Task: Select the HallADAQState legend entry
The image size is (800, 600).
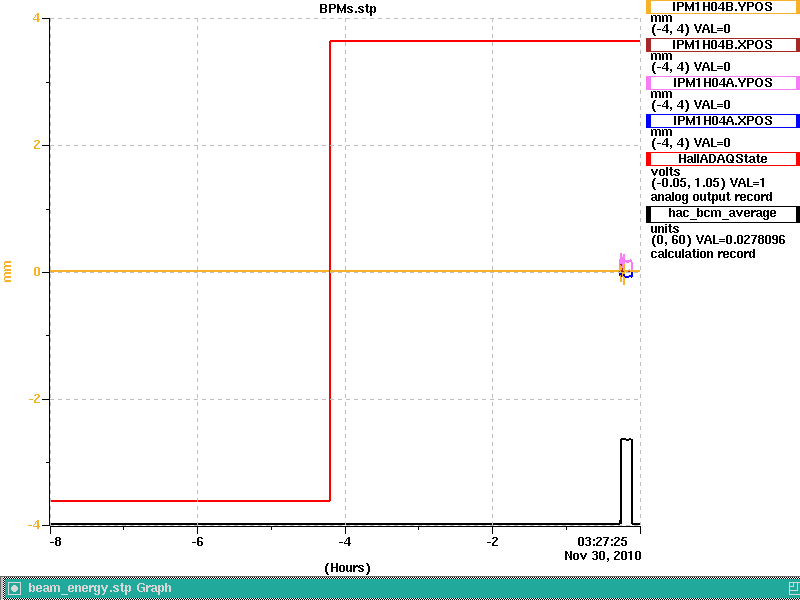Action: coord(722,159)
